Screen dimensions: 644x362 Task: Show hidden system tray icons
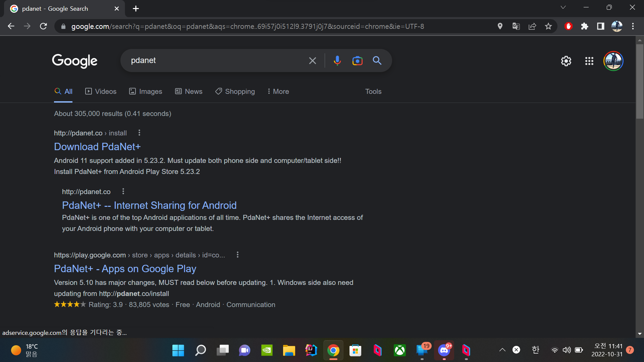point(502,350)
